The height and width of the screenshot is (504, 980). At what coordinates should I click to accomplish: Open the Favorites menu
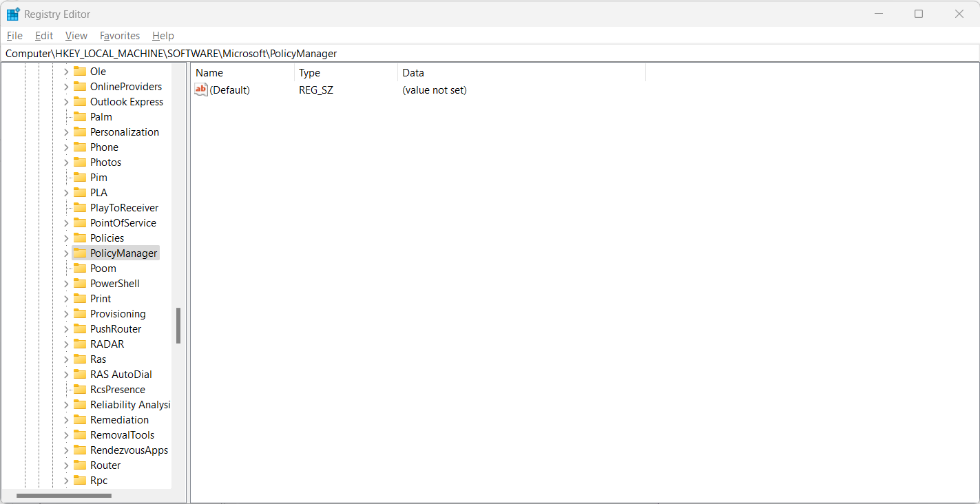[120, 36]
